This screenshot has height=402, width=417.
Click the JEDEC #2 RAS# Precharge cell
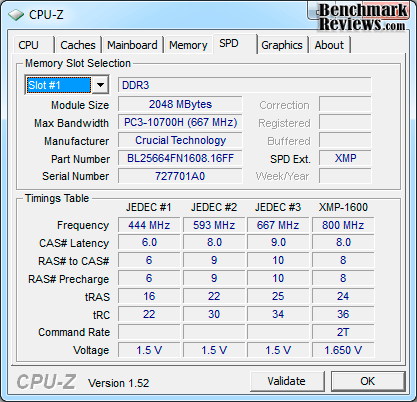pyautogui.click(x=214, y=278)
